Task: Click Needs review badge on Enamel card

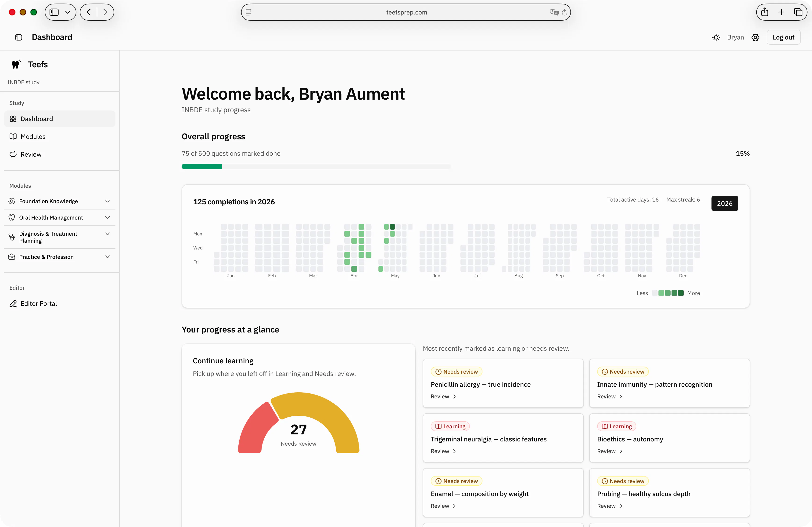Action: 456,481
